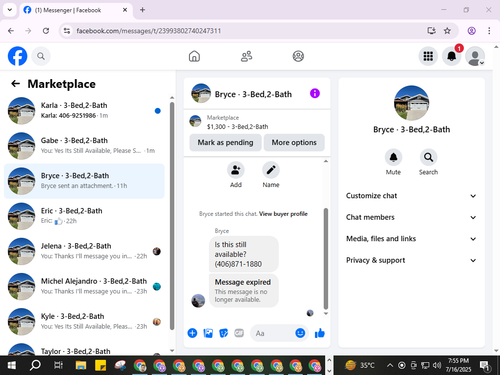Choose a sticker in the composer

pyautogui.click(x=224, y=333)
